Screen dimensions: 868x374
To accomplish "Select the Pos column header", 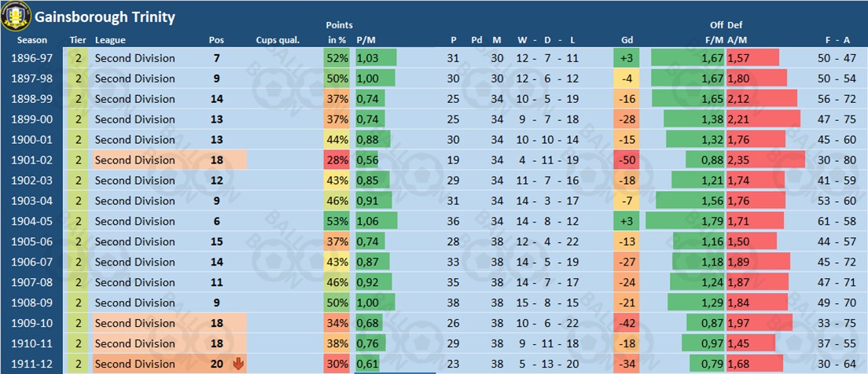I will (216, 40).
